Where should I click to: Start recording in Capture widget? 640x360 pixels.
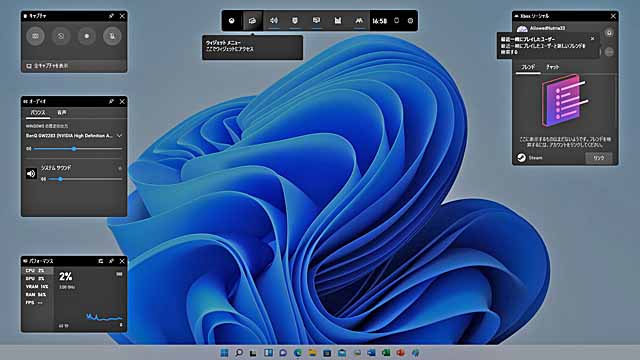87,36
